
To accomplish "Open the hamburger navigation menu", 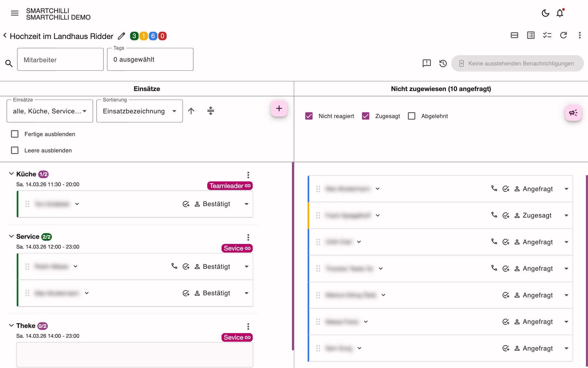I will (15, 13).
